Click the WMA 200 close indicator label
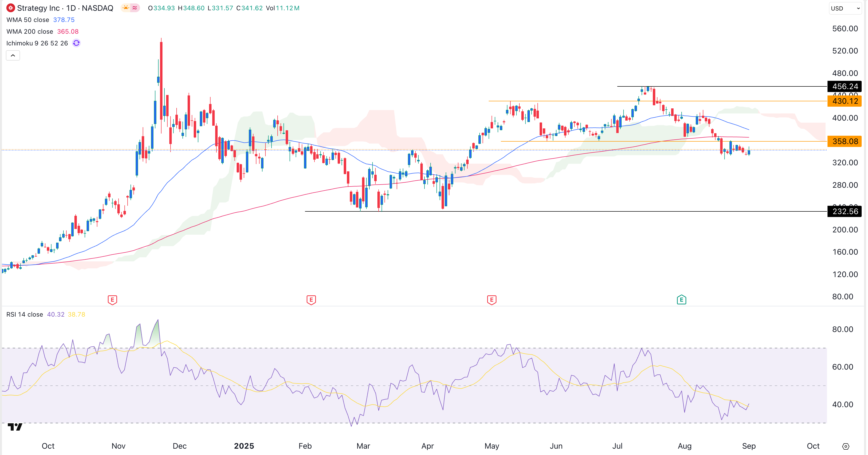 click(30, 31)
